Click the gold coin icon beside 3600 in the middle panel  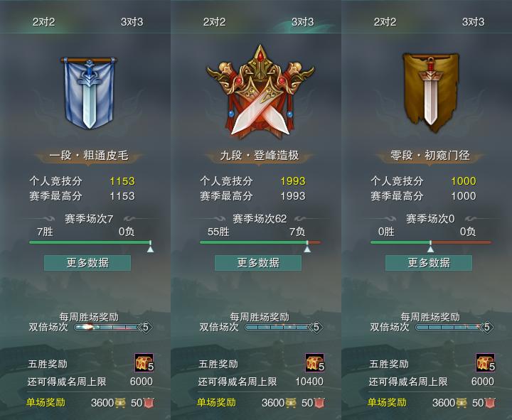(x=291, y=403)
